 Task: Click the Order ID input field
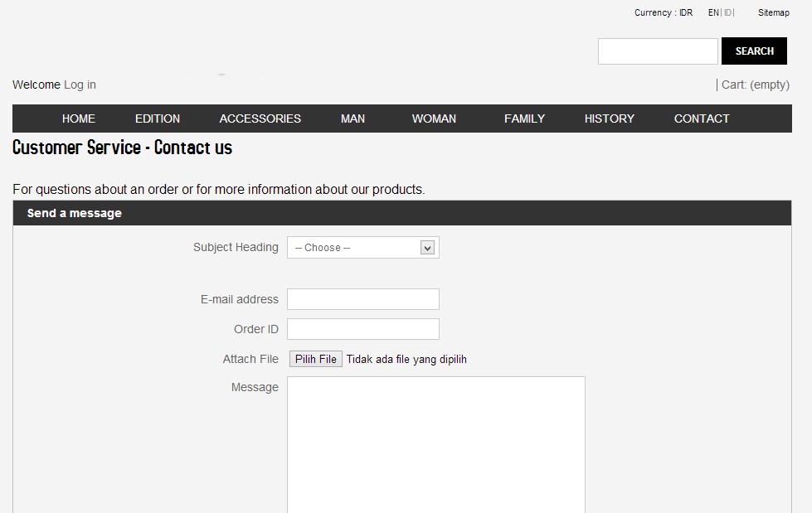[362, 329]
